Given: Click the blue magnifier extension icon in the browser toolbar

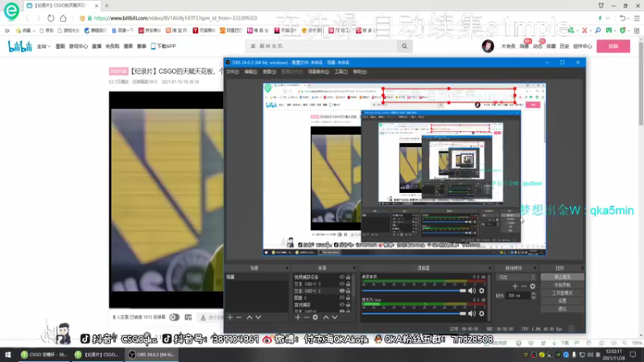Looking at the screenshot, I should [598, 31].
